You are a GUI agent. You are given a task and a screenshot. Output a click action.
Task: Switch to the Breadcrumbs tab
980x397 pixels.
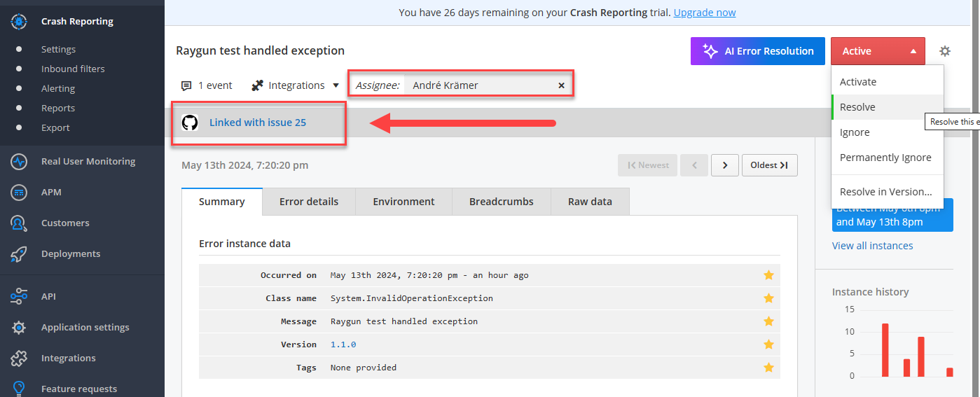pos(502,202)
